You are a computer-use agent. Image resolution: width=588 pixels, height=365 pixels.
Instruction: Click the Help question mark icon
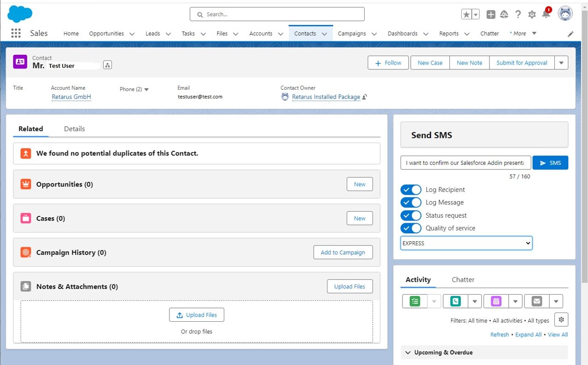click(x=518, y=15)
